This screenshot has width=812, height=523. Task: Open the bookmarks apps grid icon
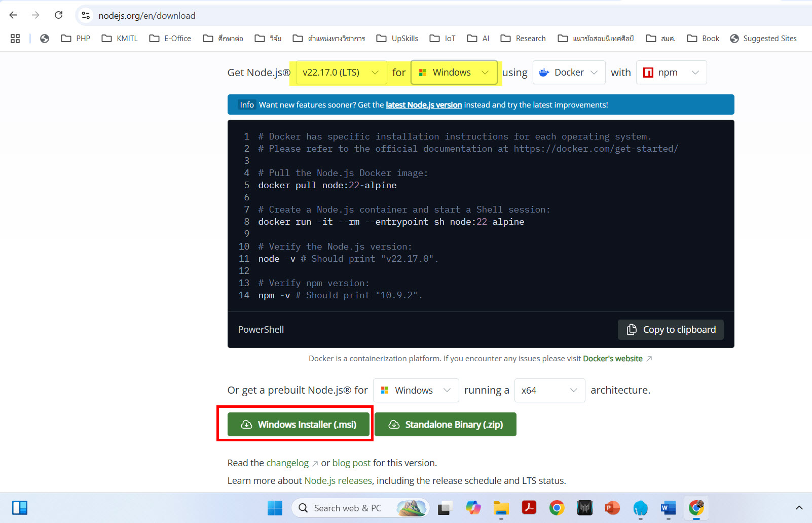[x=15, y=38]
